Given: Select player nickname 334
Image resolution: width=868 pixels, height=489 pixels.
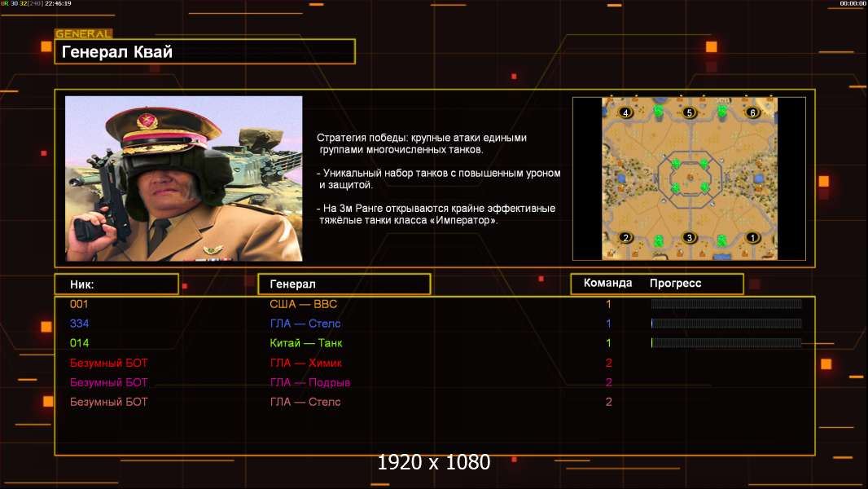Looking at the screenshot, I should tap(79, 324).
